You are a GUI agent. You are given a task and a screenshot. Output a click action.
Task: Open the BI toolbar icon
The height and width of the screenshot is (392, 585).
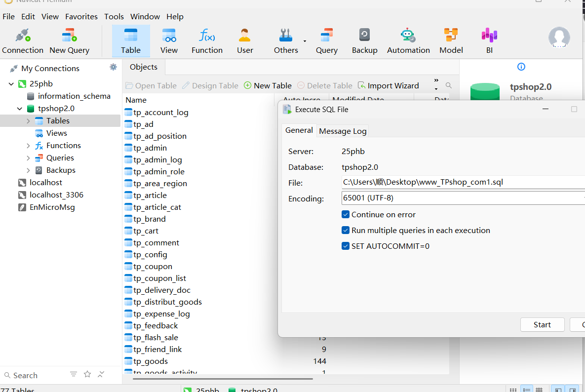coord(489,41)
